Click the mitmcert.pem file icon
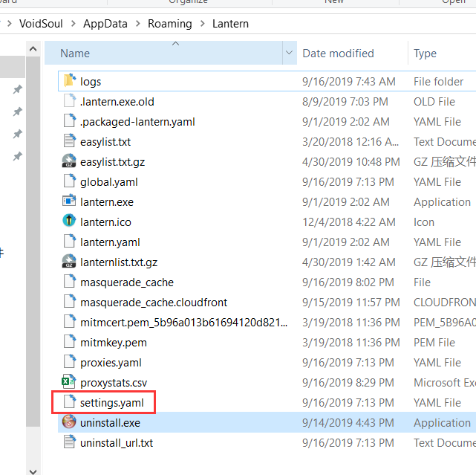The width and height of the screenshot is (476, 475). pos(70,322)
